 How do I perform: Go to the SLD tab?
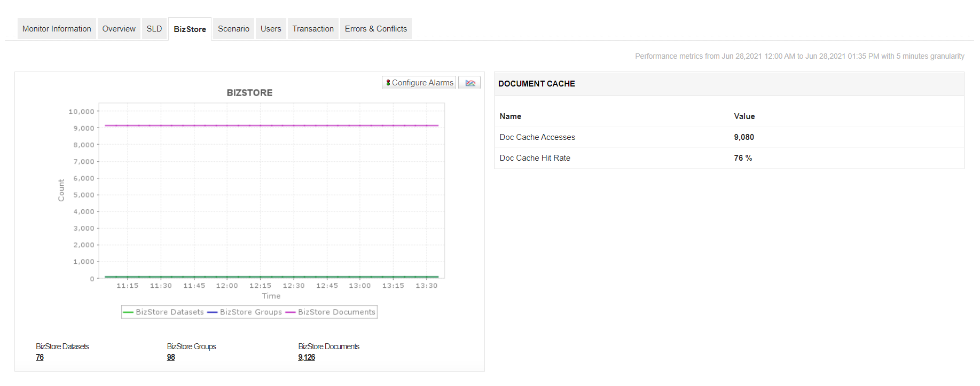(154, 29)
